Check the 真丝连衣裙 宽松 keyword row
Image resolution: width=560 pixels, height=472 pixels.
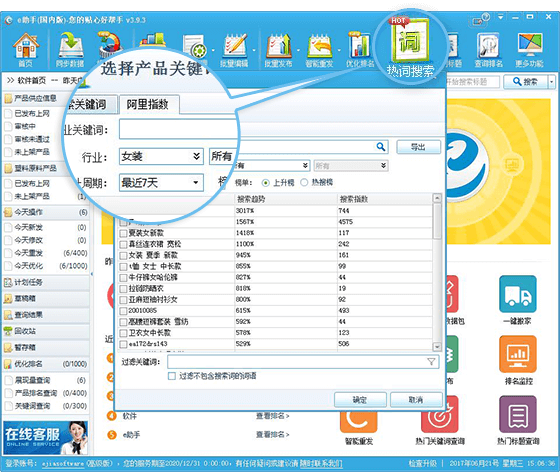point(123,245)
